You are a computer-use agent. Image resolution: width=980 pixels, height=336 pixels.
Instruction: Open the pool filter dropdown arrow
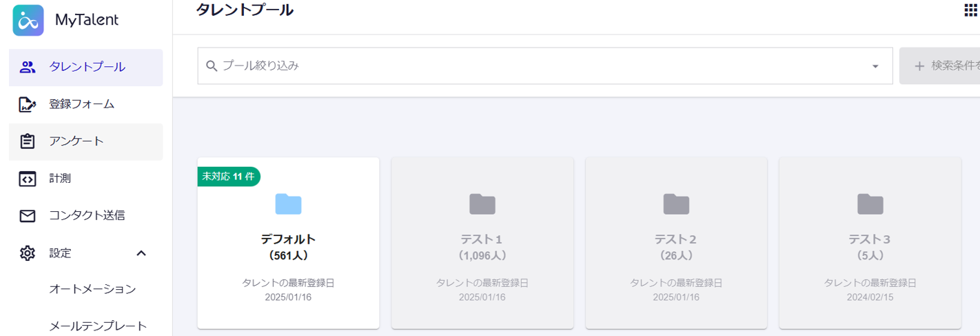click(x=875, y=66)
